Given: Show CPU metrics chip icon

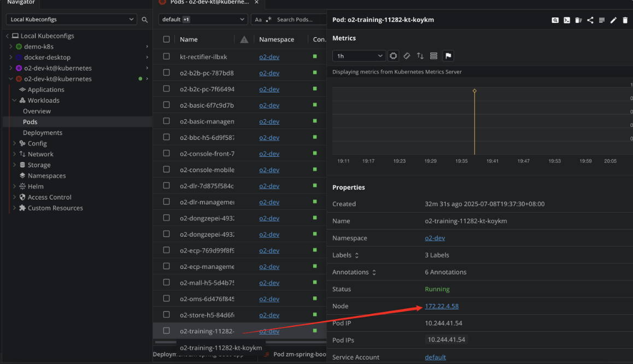Looking at the screenshot, I should (x=393, y=56).
